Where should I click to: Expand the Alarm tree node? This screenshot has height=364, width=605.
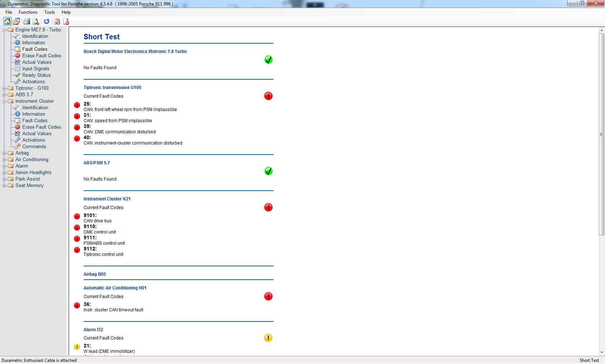point(4,166)
